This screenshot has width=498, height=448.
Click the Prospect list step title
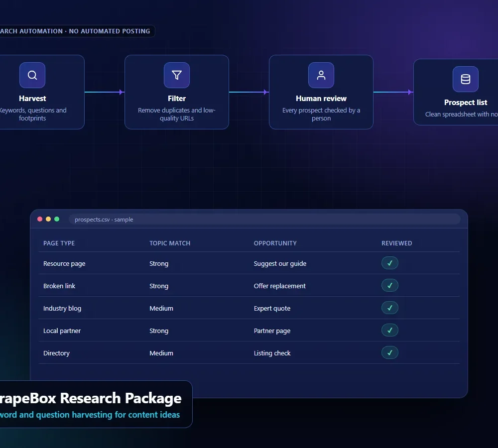tap(466, 102)
